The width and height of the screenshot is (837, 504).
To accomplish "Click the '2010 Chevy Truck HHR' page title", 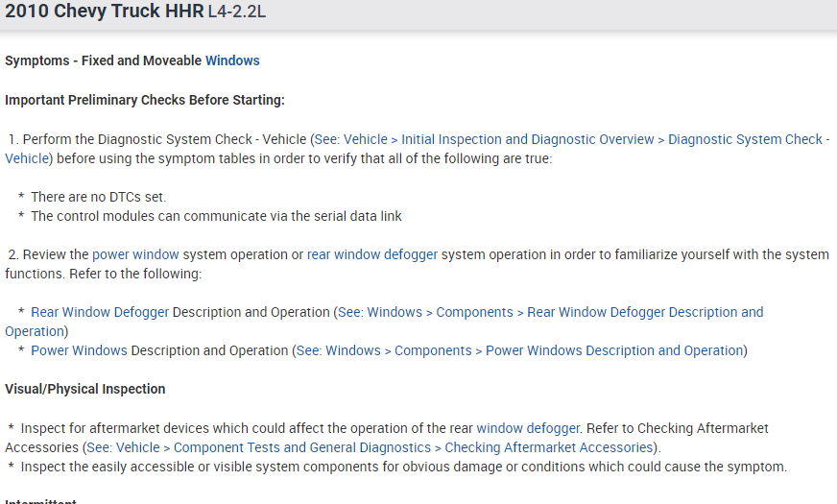I will click(104, 12).
